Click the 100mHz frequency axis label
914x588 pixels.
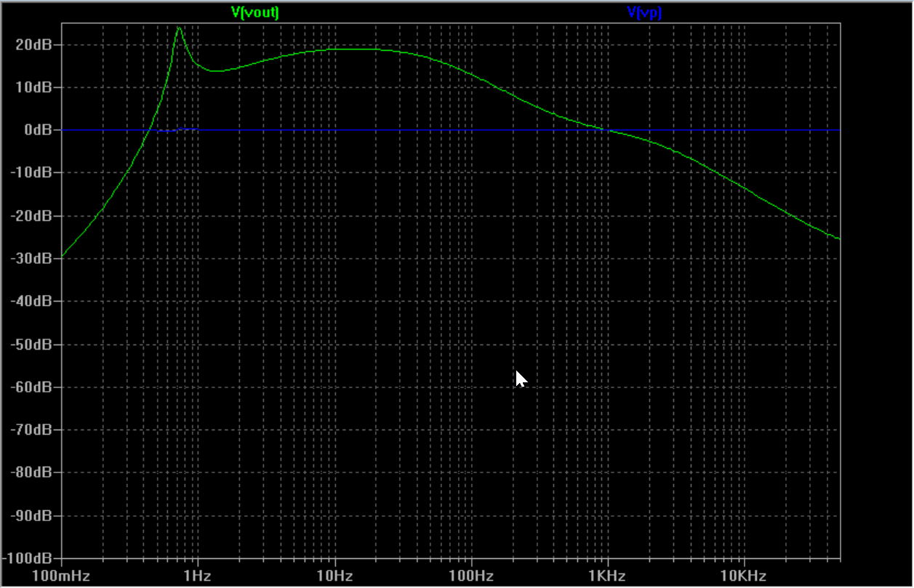(61, 576)
